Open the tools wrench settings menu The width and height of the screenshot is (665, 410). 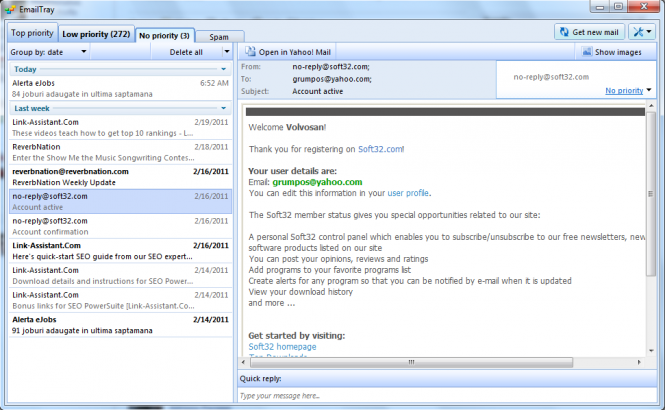pyautogui.click(x=637, y=32)
